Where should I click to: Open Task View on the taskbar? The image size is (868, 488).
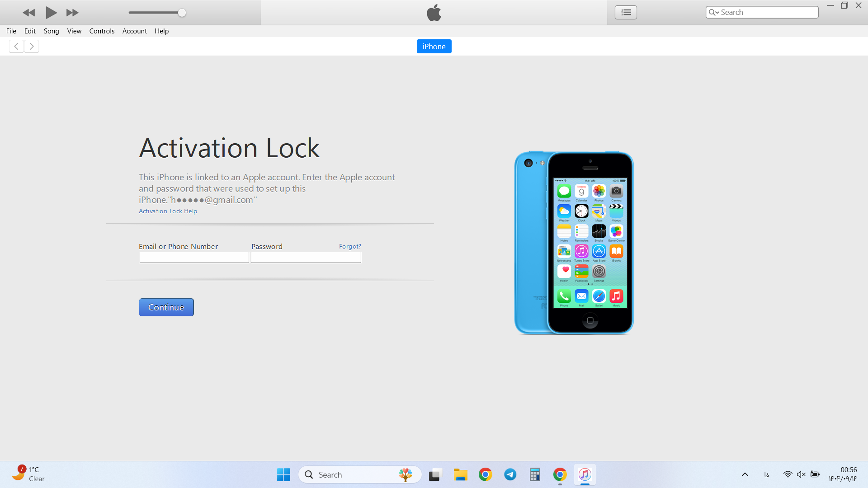click(435, 474)
